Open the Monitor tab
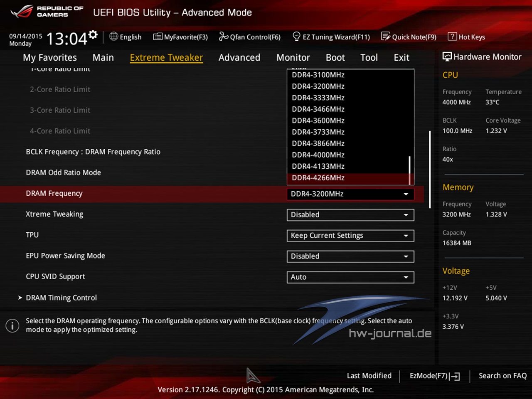 point(293,57)
